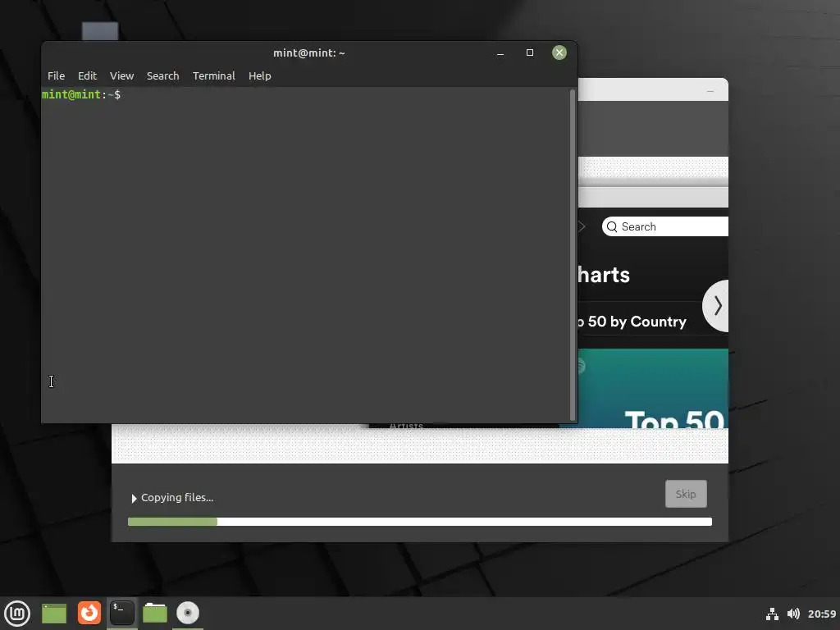Screen dimensions: 840x630
Task: Maximize the terminal window
Action: (x=530, y=52)
